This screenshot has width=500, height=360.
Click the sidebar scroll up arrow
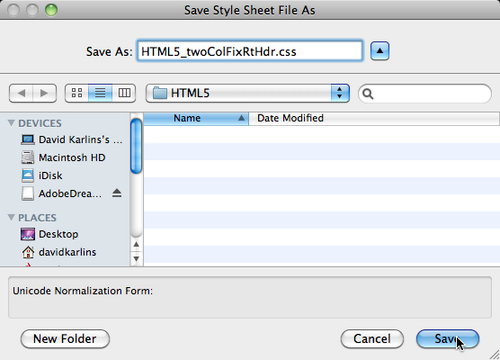pyautogui.click(x=136, y=245)
